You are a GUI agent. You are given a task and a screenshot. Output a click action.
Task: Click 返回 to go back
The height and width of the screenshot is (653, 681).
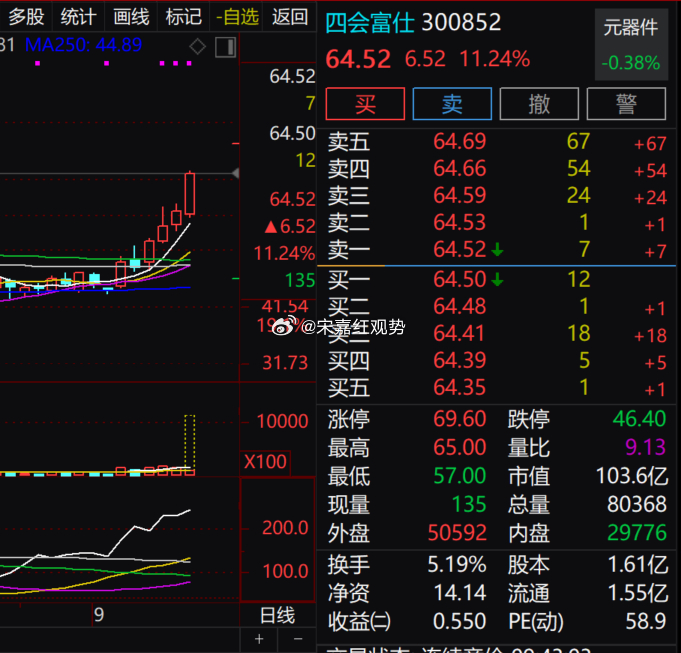pyautogui.click(x=290, y=16)
